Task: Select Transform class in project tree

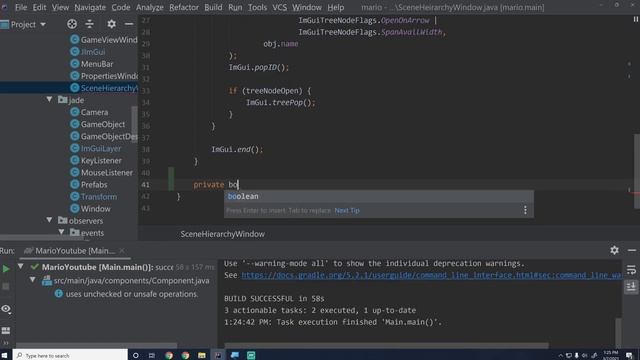Action: click(x=93, y=197)
